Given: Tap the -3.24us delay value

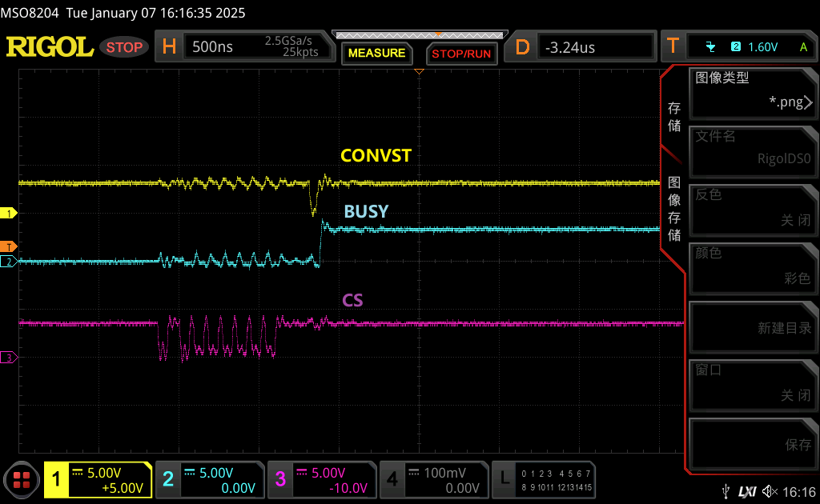Looking at the screenshot, I should click(570, 47).
